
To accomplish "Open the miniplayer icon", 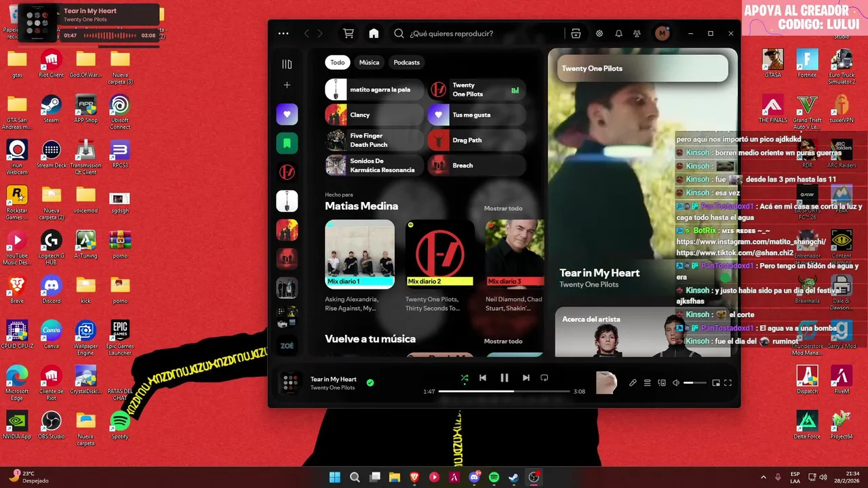I will (x=716, y=383).
